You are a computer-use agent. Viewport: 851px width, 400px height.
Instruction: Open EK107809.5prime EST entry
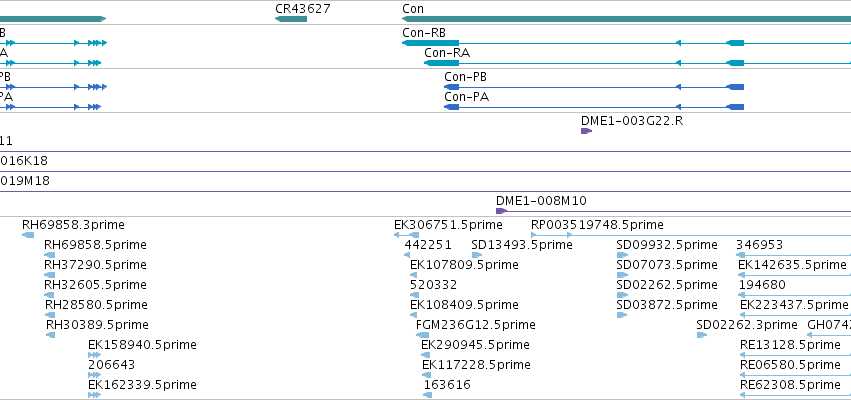[414, 275]
